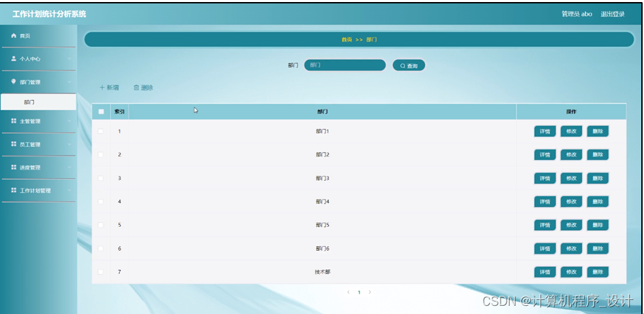Screen dimensions: 644x314
Task: Expand the 个人中心 menu chevron
Action: (x=70, y=59)
